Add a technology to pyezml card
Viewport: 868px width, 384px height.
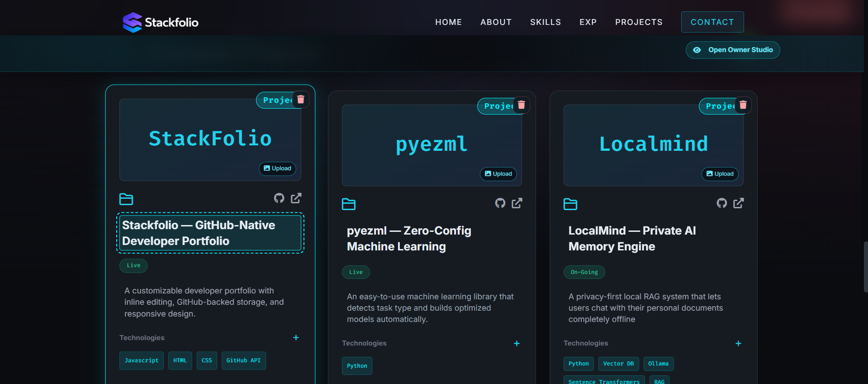pyautogui.click(x=517, y=343)
